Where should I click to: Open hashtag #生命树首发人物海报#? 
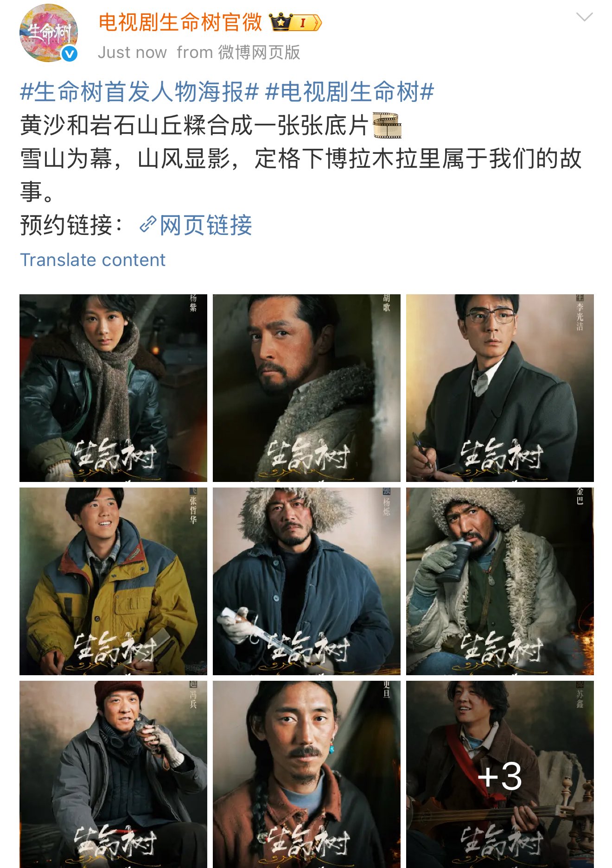[139, 92]
